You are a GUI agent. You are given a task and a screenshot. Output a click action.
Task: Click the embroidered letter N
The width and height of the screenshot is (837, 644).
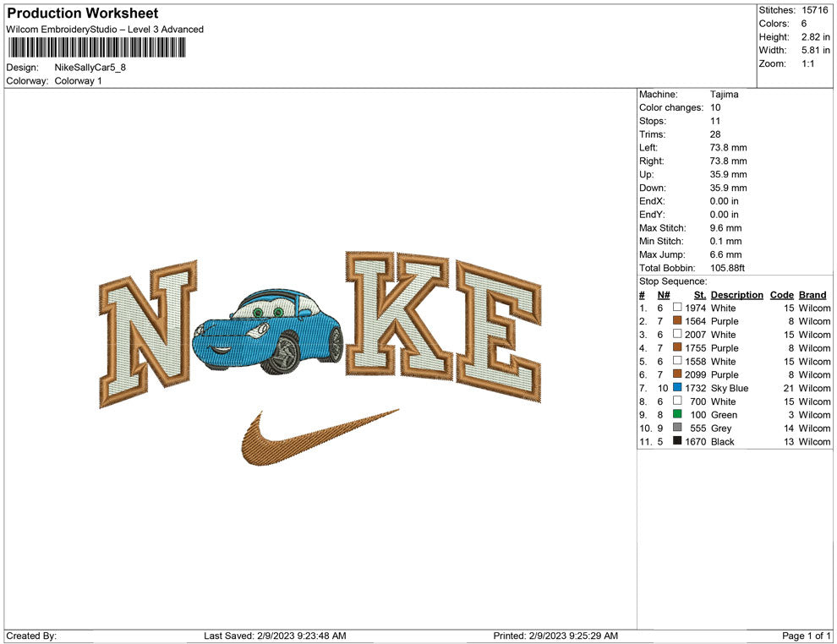click(x=148, y=334)
